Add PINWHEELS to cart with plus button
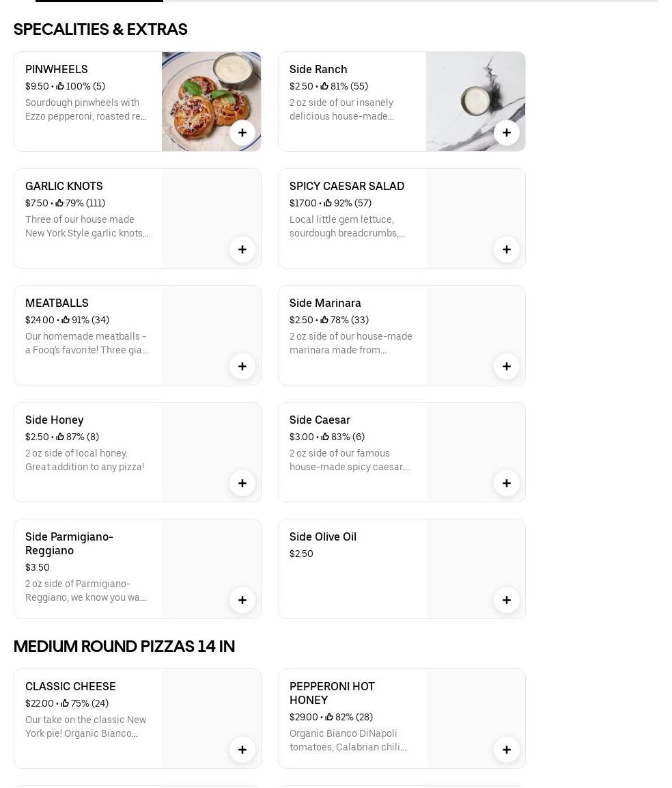 (x=242, y=133)
